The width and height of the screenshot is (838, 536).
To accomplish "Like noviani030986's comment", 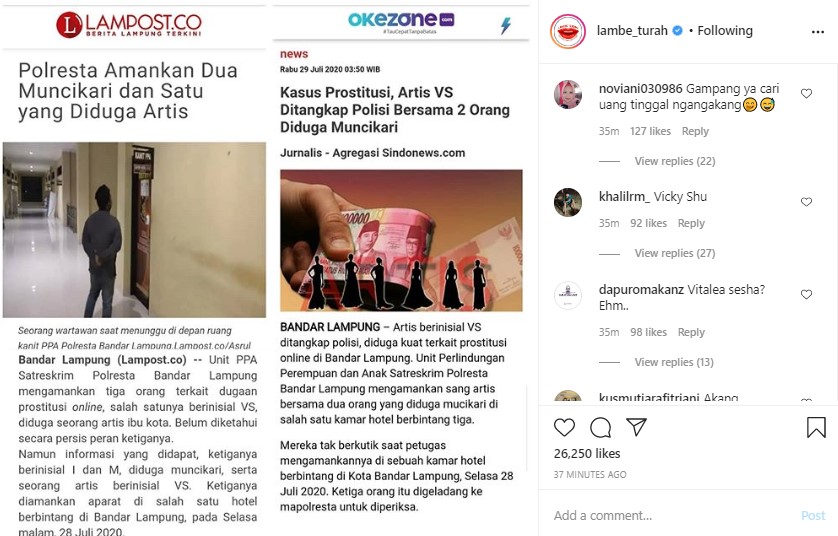I will [806, 94].
